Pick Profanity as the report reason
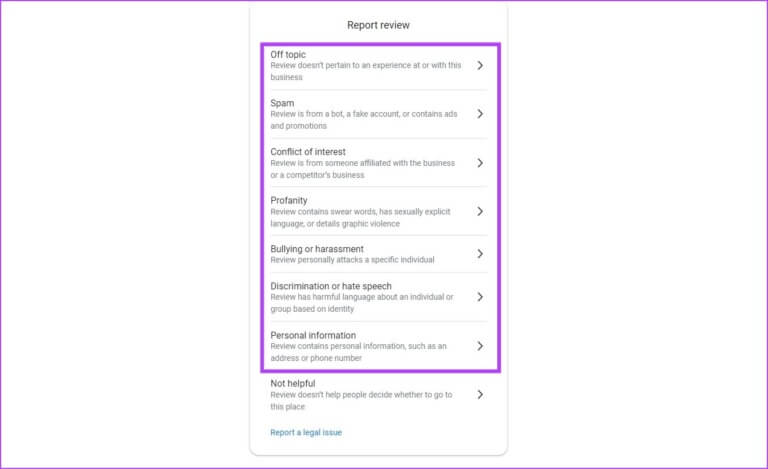Viewport: 768px width, 469px height. coord(289,200)
